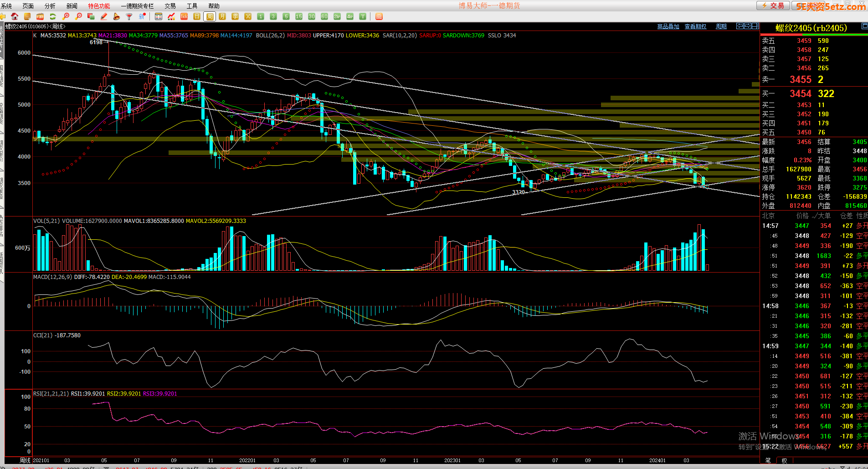The image size is (868, 469).
Task: Open the 特色功能 menu
Action: tap(98, 5)
